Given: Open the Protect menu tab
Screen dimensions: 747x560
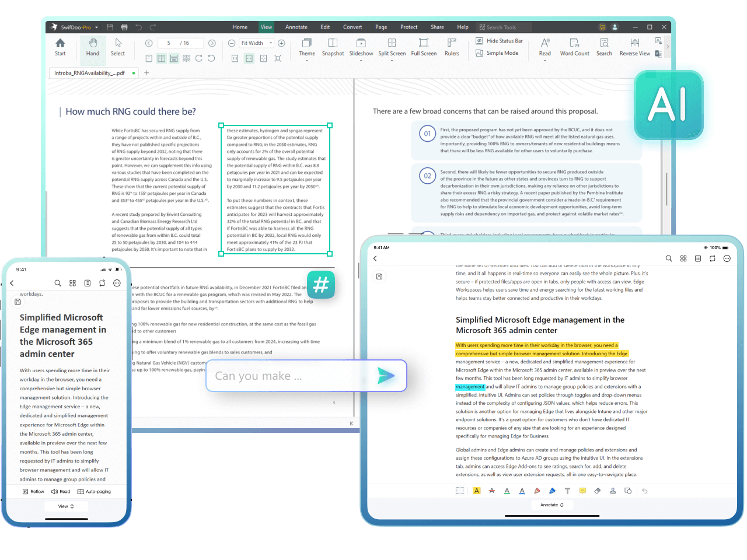Looking at the screenshot, I should click(409, 27).
